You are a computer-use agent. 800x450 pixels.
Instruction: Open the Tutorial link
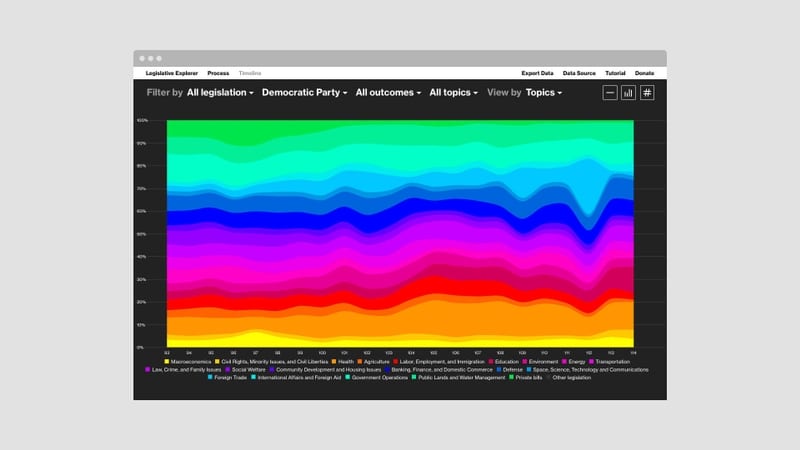pos(615,73)
